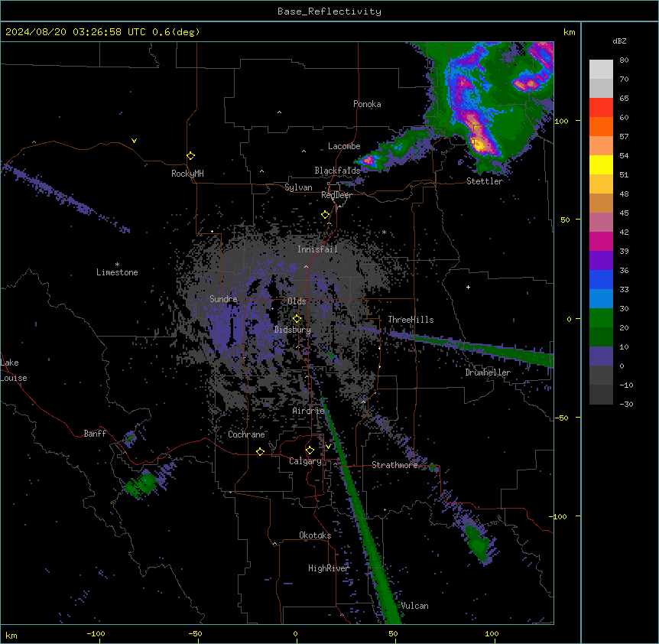Select the yellow diamond marker above Didsbury
This screenshot has height=644, width=659.
coord(297,319)
